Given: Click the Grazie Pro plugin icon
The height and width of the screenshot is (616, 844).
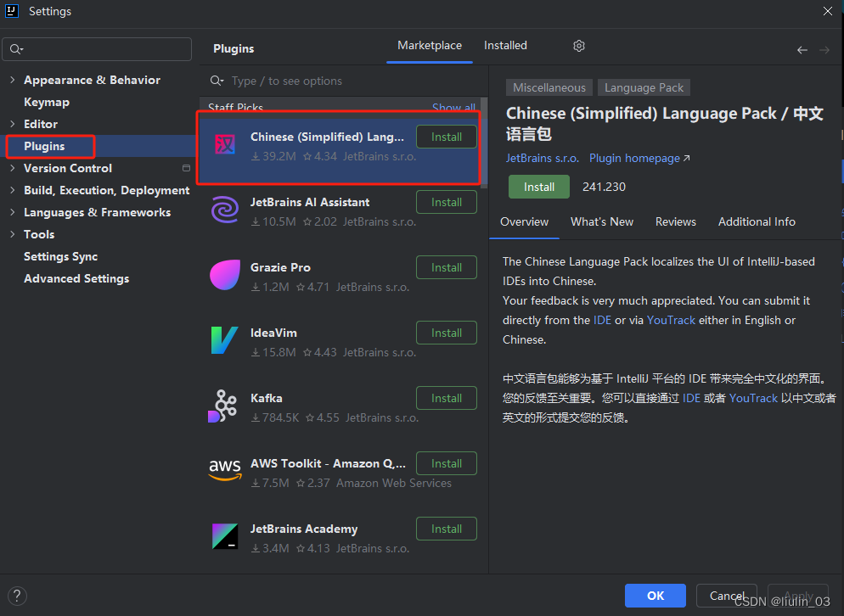Looking at the screenshot, I should point(225,275).
